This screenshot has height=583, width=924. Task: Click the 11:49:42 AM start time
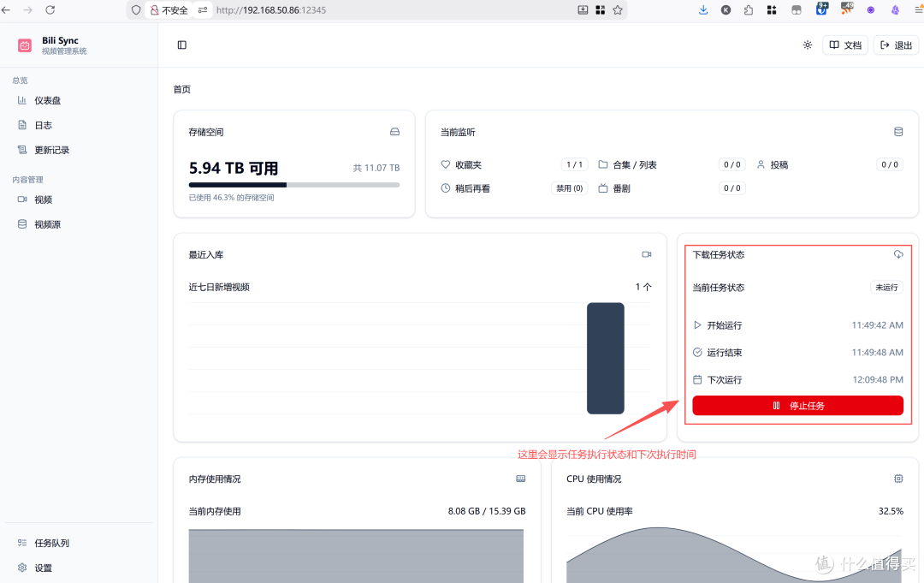click(x=878, y=324)
